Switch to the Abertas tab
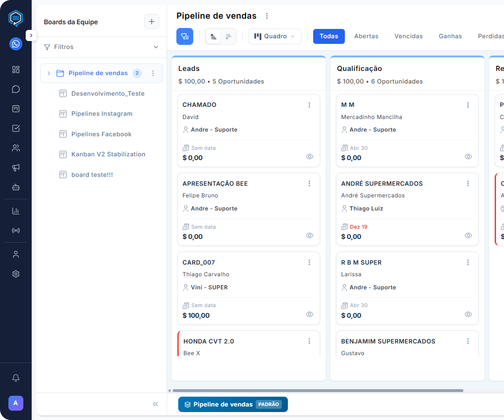The width and height of the screenshot is (504, 420). click(x=366, y=36)
